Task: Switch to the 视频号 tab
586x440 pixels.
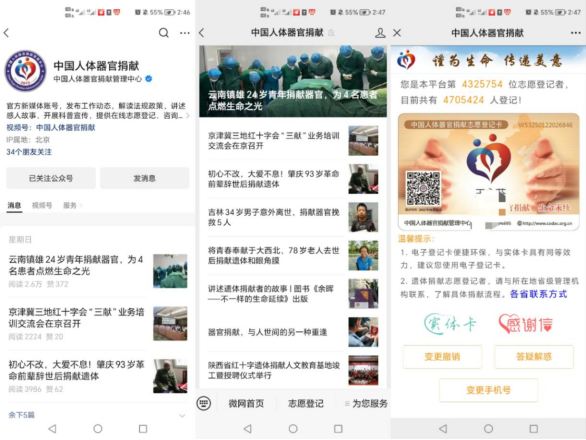Action: point(42,205)
